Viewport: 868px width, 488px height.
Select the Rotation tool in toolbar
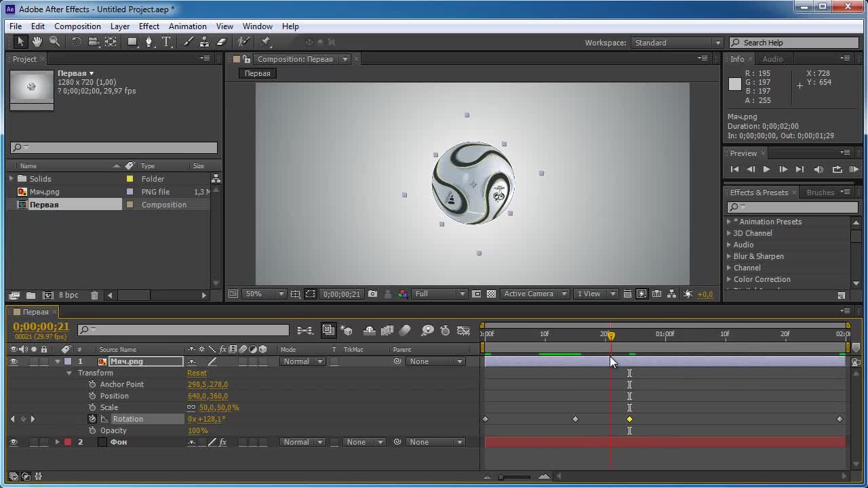point(77,42)
